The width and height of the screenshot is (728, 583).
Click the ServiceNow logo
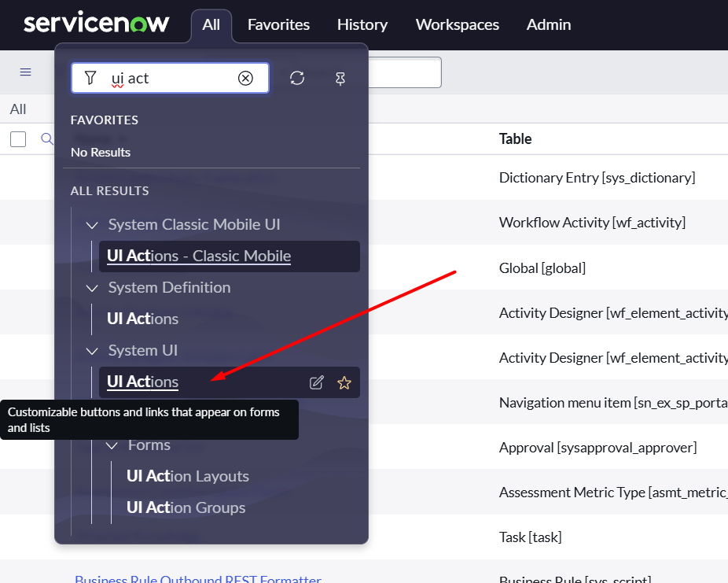tap(97, 23)
